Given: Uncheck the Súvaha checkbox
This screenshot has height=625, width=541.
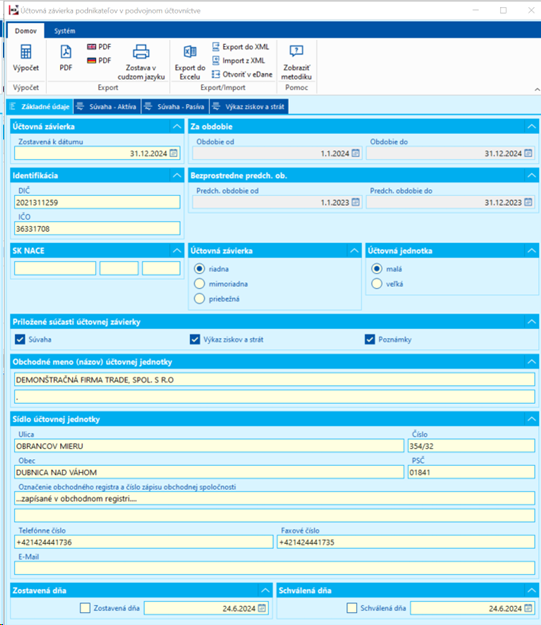Looking at the screenshot, I should 20,339.
